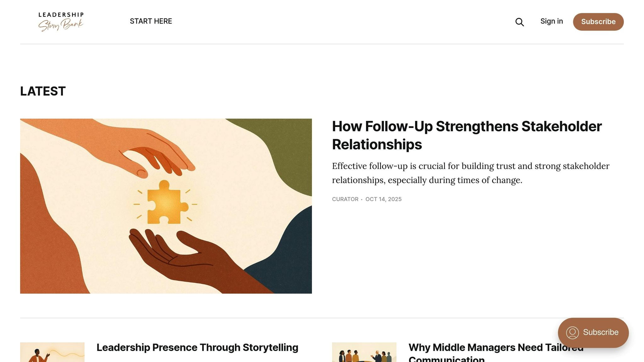Click the LATEST section heading
Viewport: 644px width, 362px height.
pyautogui.click(x=43, y=91)
